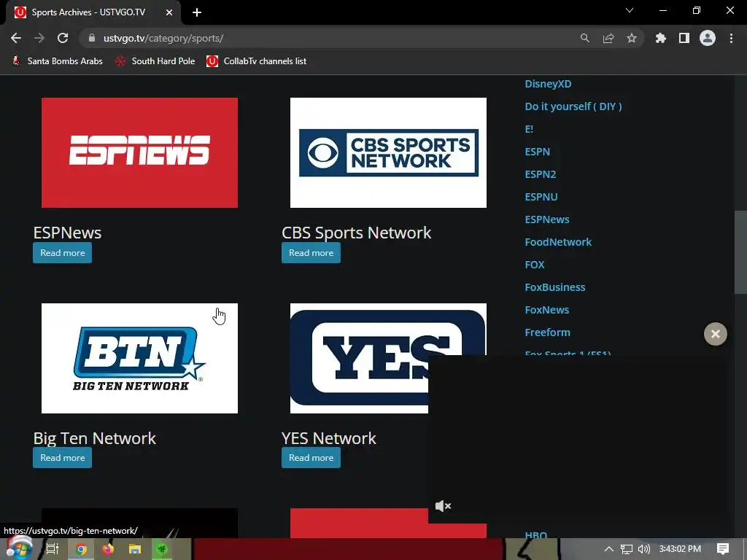Bookmark this page with the star icon
Viewport: 747px width, 560px height.
pos(632,38)
